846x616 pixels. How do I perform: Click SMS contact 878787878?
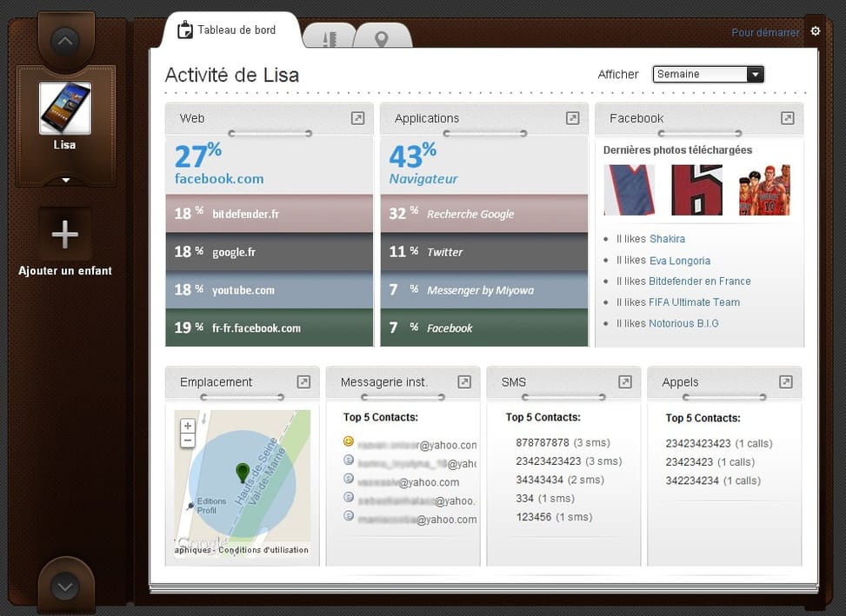pyautogui.click(x=563, y=442)
